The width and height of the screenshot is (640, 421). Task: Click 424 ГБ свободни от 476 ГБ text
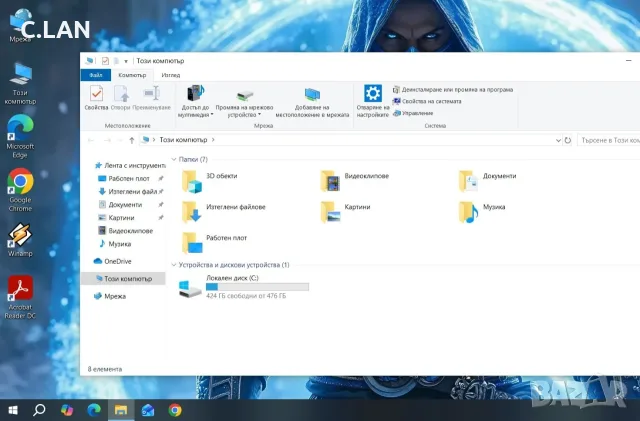246,296
